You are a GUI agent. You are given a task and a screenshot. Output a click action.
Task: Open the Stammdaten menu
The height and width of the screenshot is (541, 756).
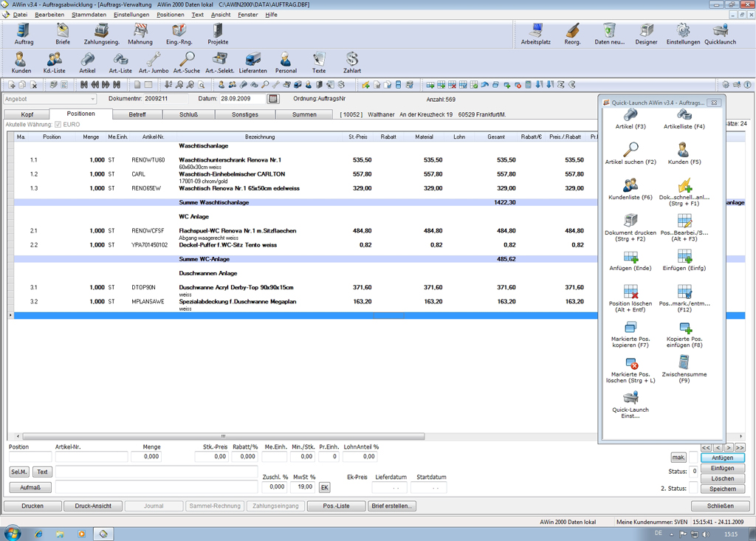[x=89, y=15]
